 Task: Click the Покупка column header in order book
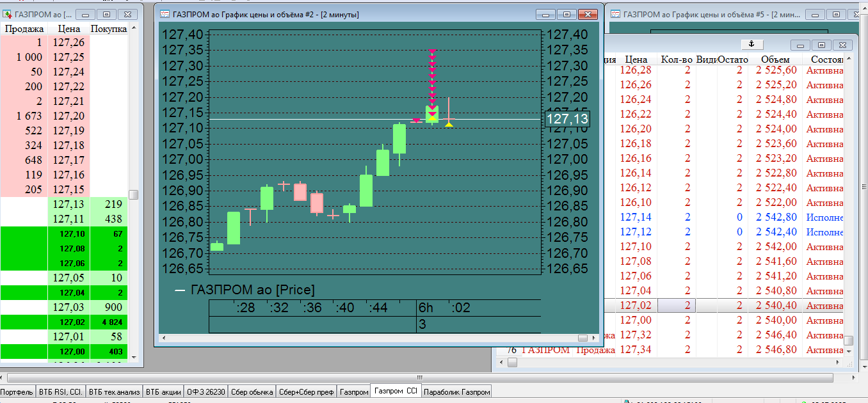coord(109,29)
